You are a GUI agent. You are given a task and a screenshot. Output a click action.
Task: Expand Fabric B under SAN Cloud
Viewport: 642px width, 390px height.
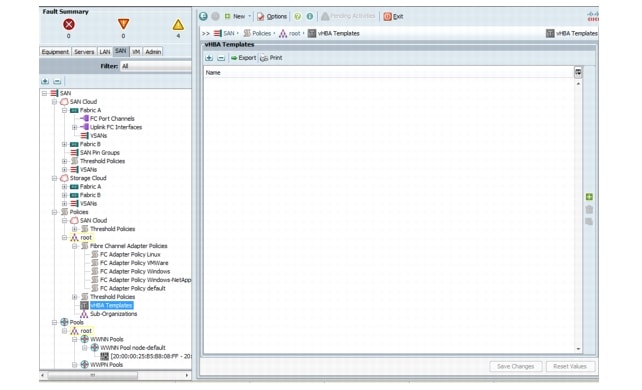click(64, 144)
